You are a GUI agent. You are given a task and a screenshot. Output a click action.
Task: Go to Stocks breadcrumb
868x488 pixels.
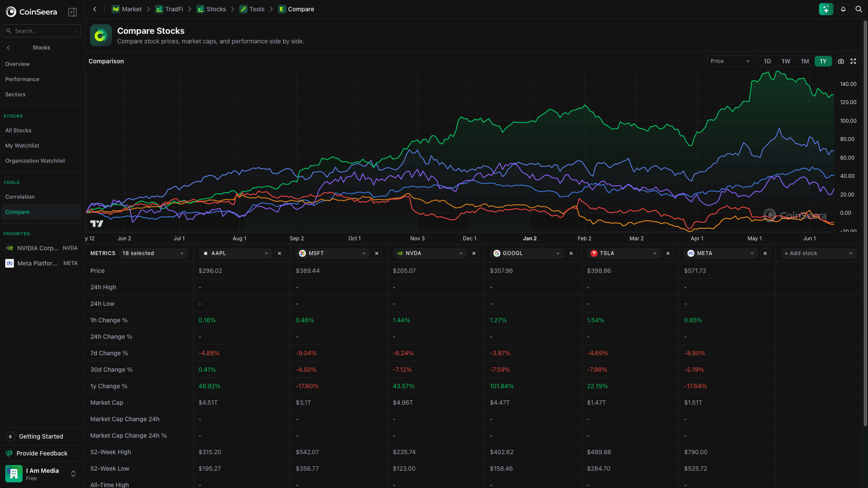pyautogui.click(x=211, y=9)
